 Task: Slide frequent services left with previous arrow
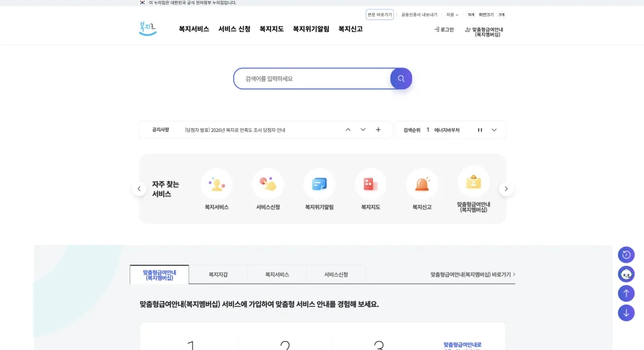click(x=139, y=189)
